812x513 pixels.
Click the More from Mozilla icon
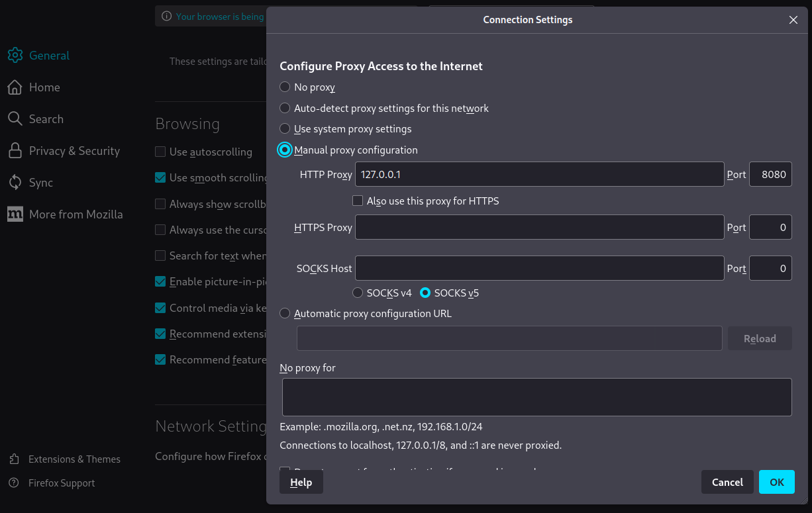(x=15, y=214)
